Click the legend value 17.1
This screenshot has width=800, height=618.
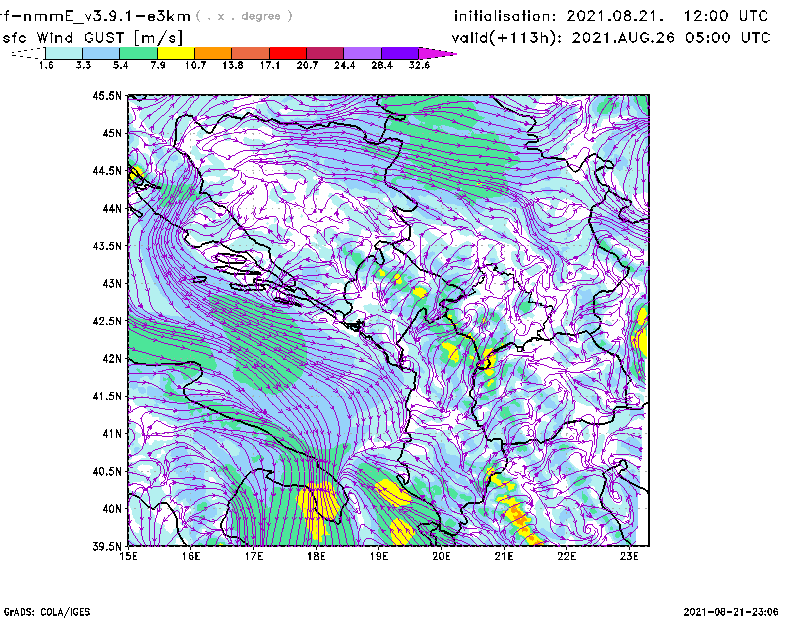(269, 65)
